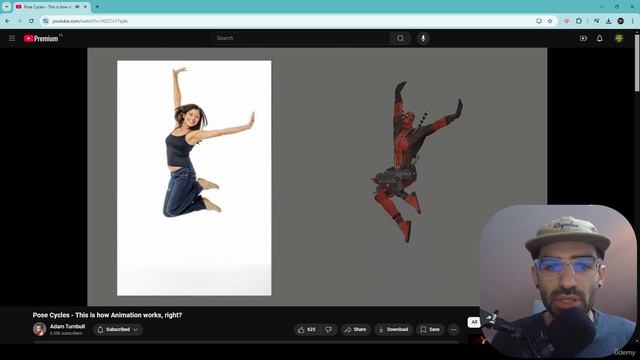Click the page vertical scrollbar

tap(637, 63)
